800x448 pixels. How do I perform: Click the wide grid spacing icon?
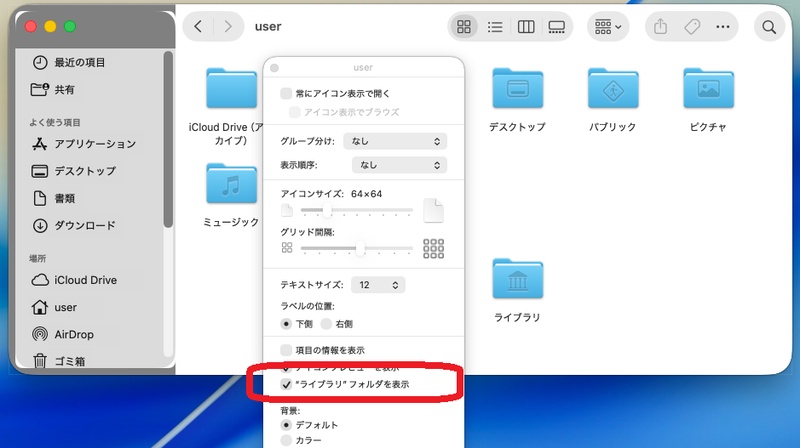pyautogui.click(x=433, y=248)
